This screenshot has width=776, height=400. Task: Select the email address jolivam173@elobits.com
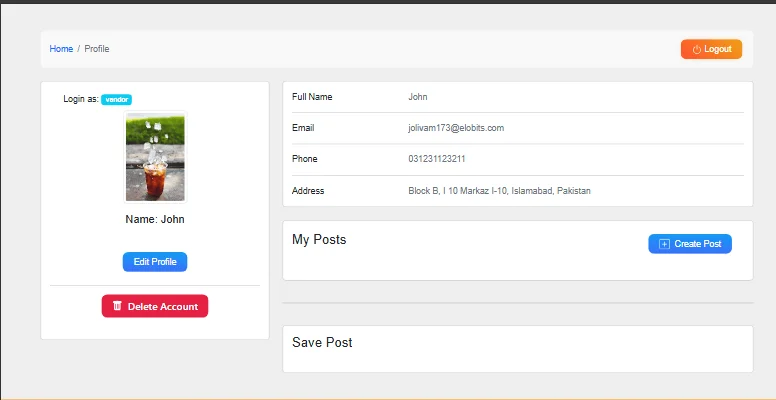coord(455,128)
